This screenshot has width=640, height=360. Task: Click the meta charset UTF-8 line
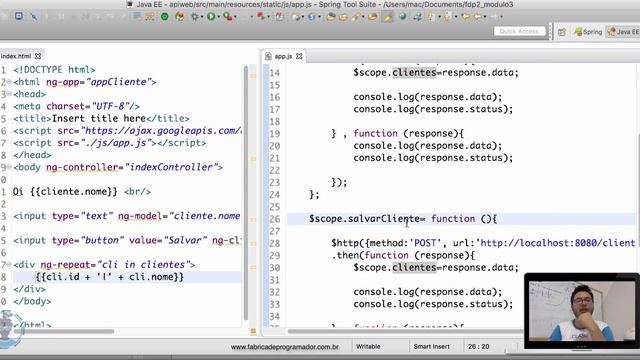click(76, 106)
